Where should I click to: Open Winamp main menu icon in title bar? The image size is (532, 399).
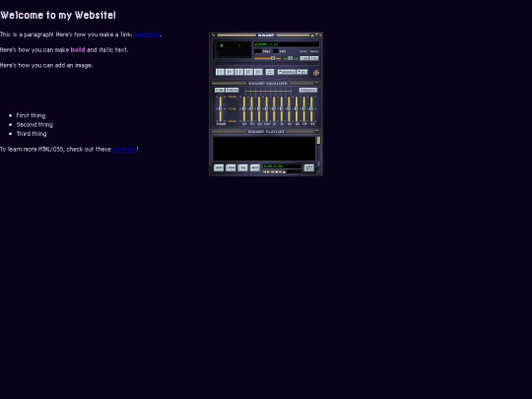click(x=214, y=34)
